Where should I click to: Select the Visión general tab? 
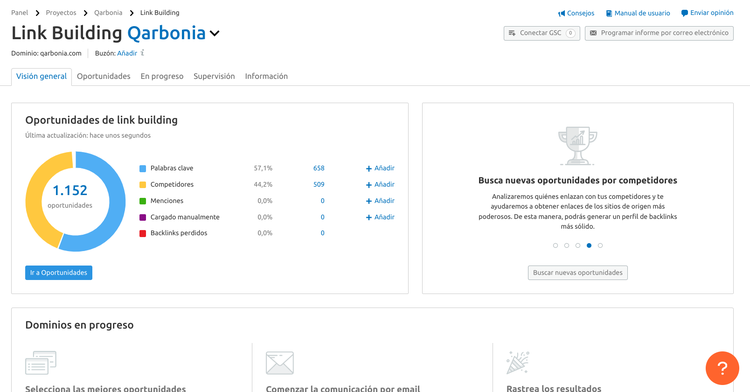tap(41, 76)
